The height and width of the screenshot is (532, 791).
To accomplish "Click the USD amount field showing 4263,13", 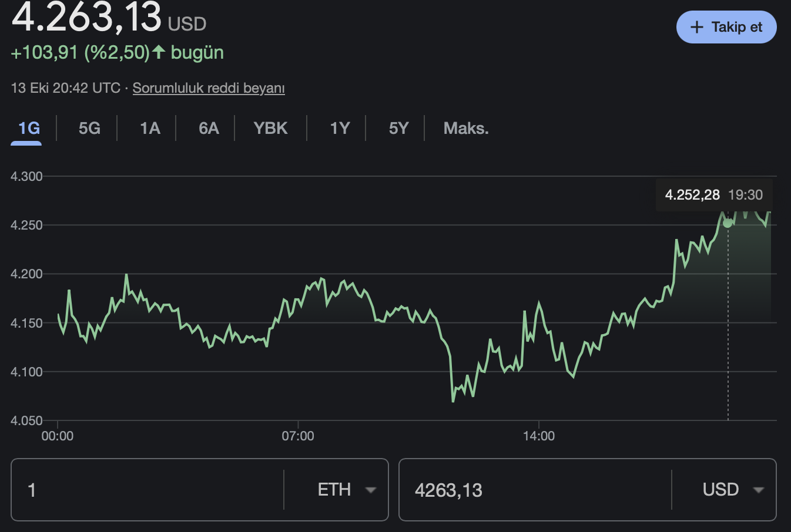I will 535,490.
